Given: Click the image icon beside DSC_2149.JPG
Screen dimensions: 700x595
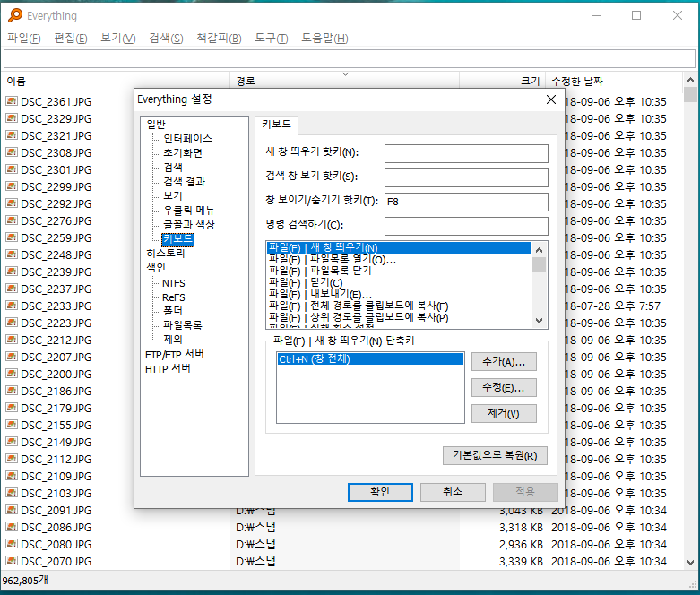Looking at the screenshot, I should click(12, 442).
